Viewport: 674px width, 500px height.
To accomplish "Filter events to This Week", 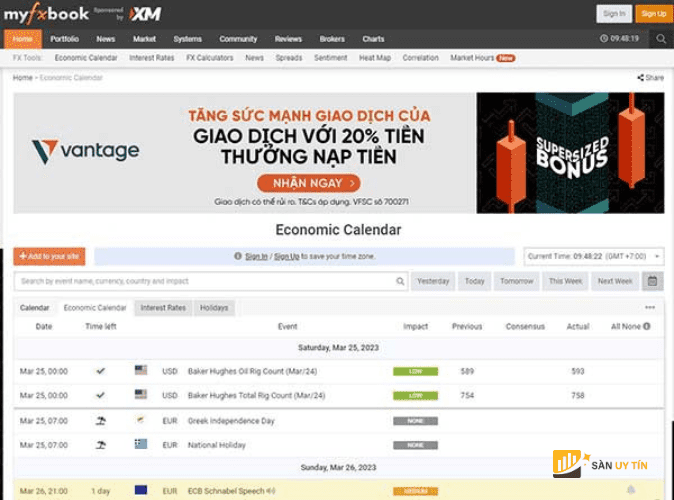I will pyautogui.click(x=565, y=281).
